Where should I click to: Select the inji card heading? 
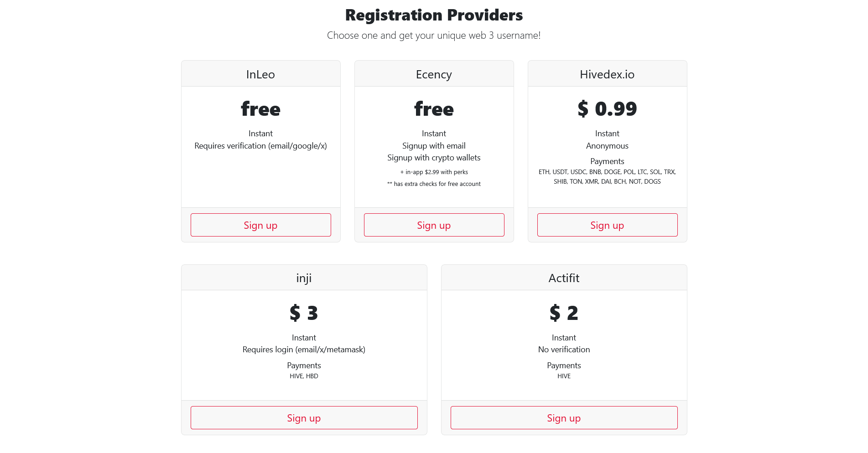click(x=304, y=278)
